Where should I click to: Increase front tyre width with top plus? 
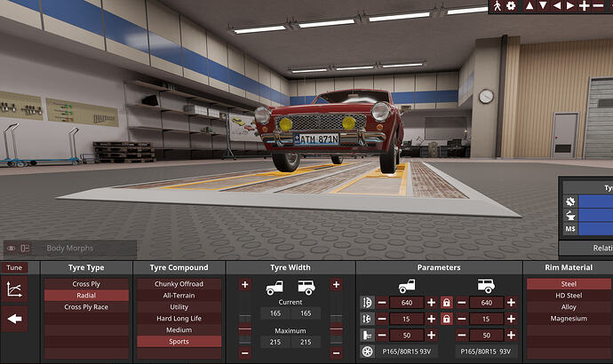pos(245,285)
